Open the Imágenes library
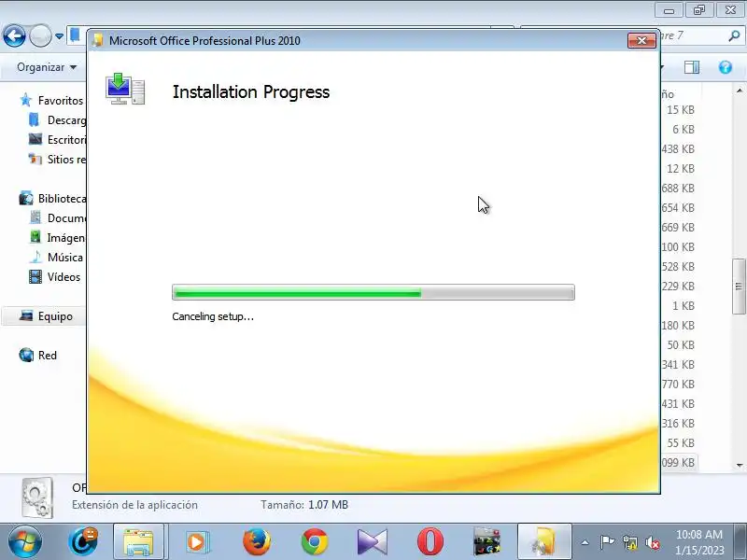 click(66, 238)
